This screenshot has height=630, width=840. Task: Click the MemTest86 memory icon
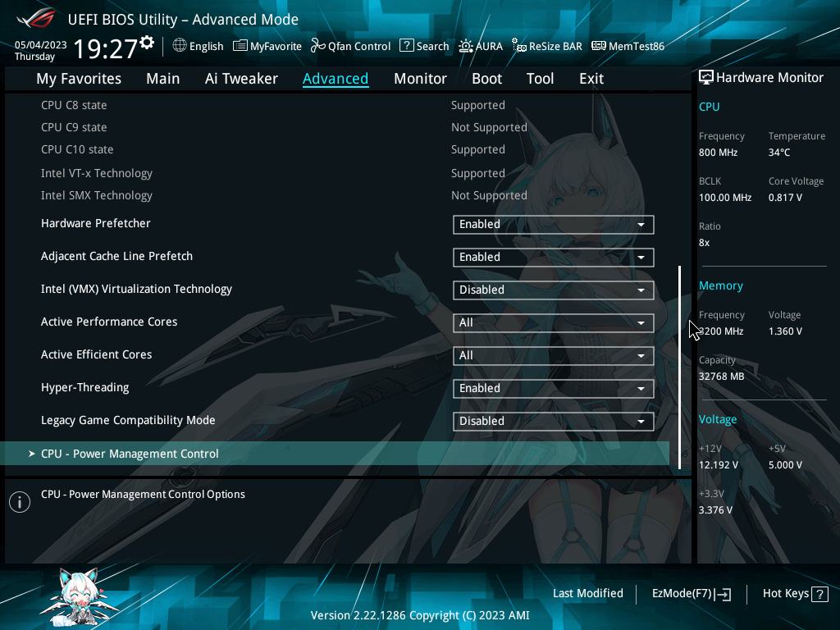click(598, 46)
